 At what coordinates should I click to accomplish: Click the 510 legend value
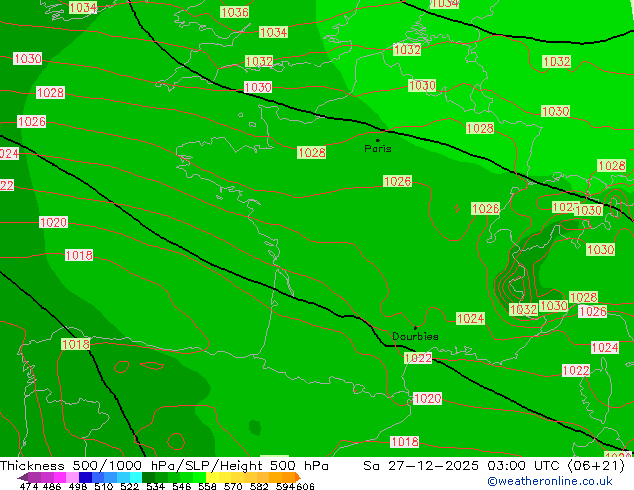pyautogui.click(x=104, y=486)
